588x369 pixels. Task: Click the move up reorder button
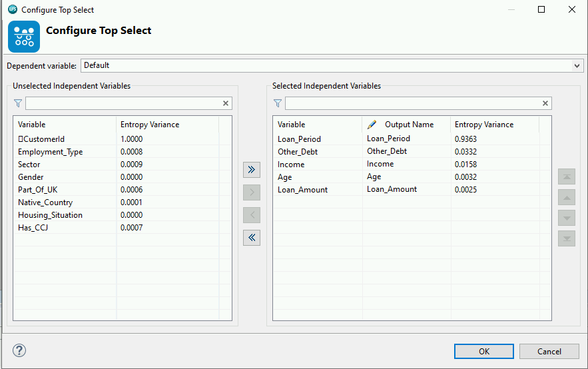tap(567, 197)
